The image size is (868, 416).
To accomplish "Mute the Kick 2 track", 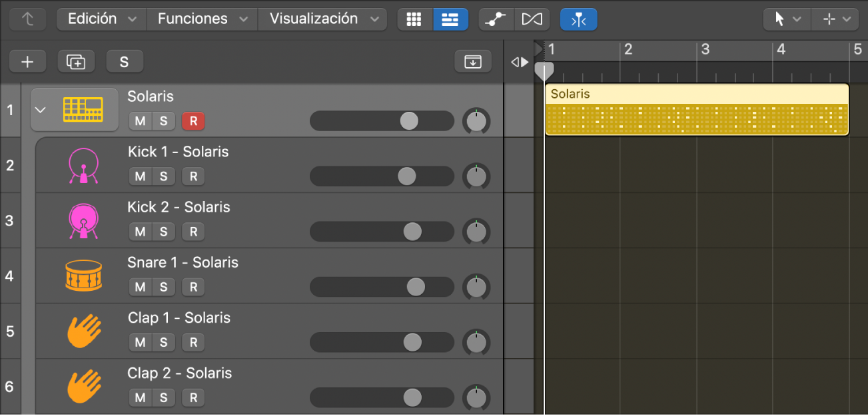I will 139,232.
